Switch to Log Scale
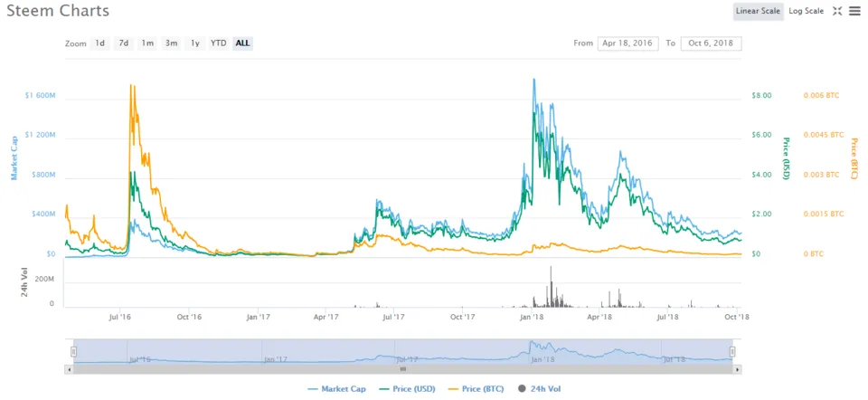Screen dimensions: 868x400 (806, 11)
